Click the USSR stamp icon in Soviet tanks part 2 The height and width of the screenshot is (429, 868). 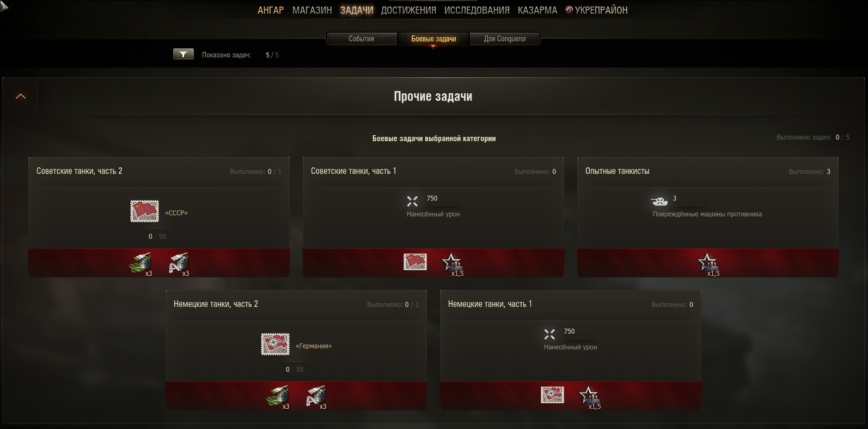(144, 212)
